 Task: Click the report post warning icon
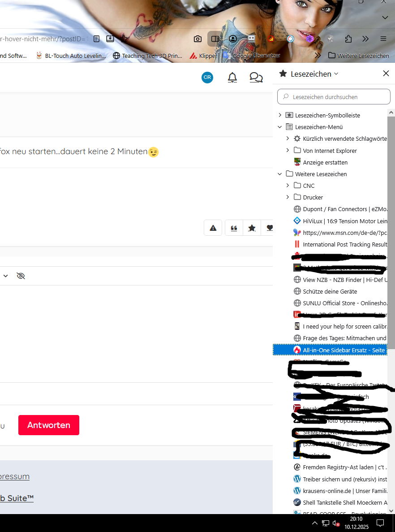[x=213, y=228]
